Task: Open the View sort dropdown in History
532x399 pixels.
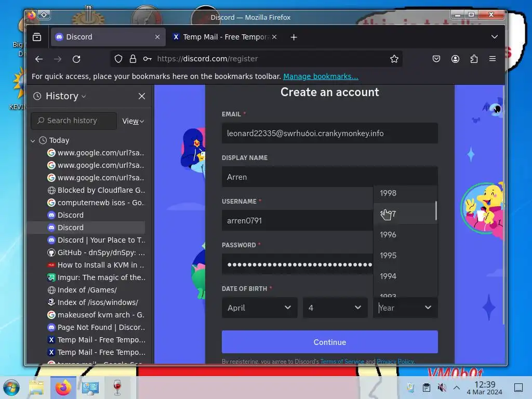Action: click(x=133, y=121)
